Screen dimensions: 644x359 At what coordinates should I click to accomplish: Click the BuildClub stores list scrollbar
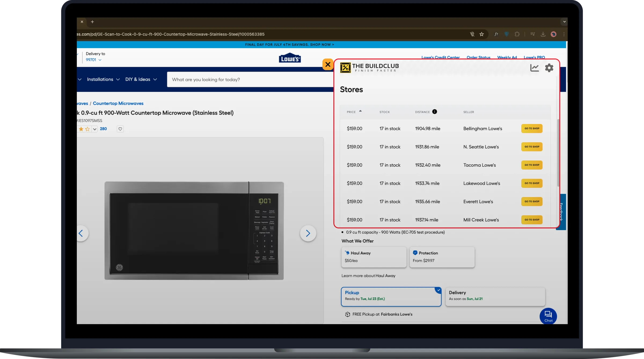[558, 153]
